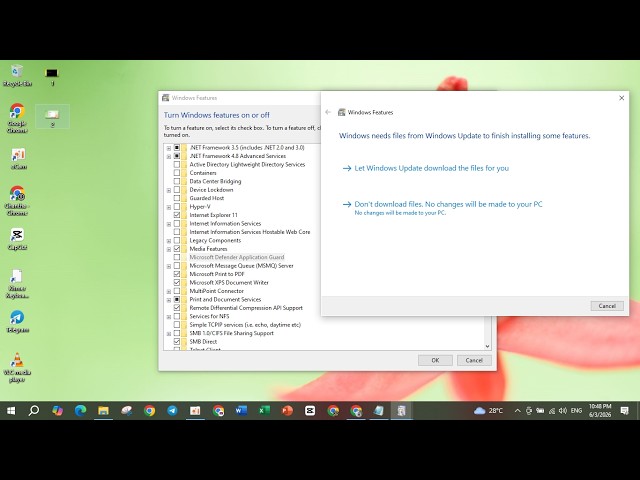Expand Microsoft Message Queue (MSMQ) Server
This screenshot has width=640, height=480.
coord(169,267)
